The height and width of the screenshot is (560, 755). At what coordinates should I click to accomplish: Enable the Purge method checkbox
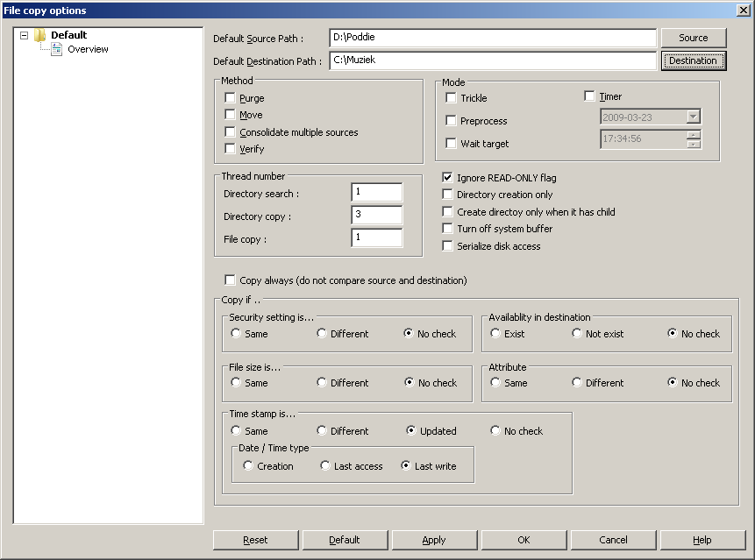pos(231,98)
